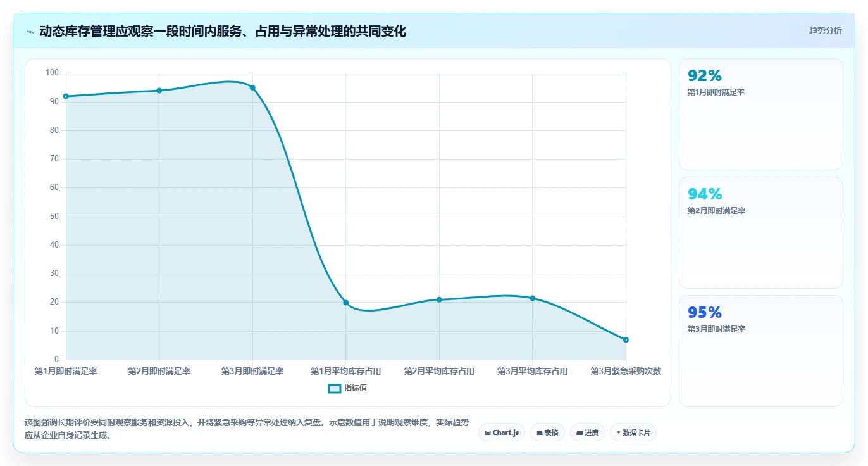This screenshot has width=868, height=466.
Task: Click card caption 第3月即时满足率 under 95%
Action: (x=716, y=329)
